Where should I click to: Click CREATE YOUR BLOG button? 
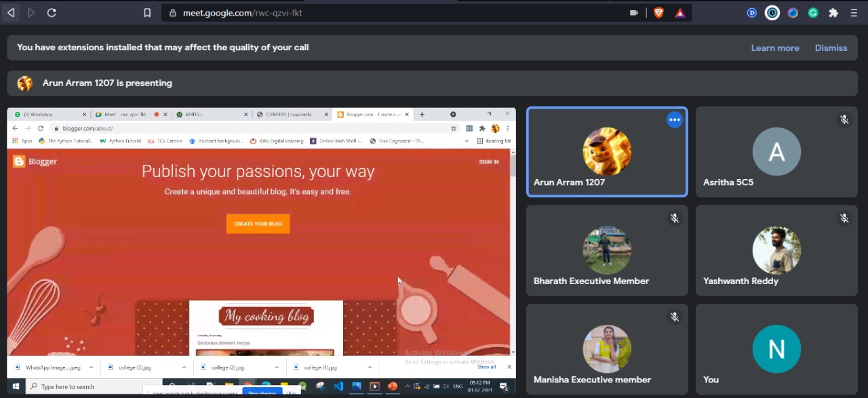coord(258,224)
